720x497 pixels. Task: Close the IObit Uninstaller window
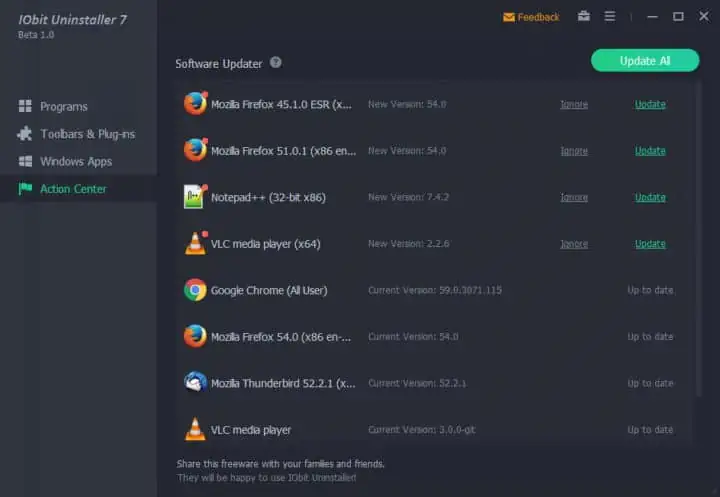704,17
